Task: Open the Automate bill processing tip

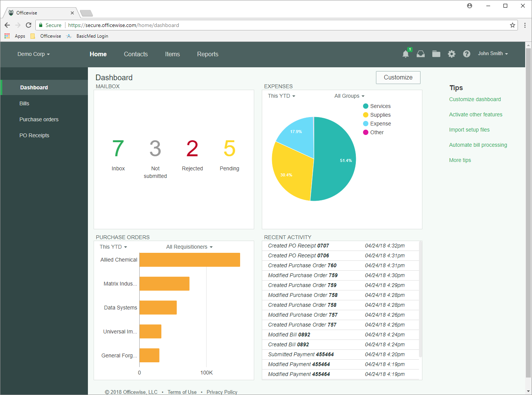Action: coord(478,145)
